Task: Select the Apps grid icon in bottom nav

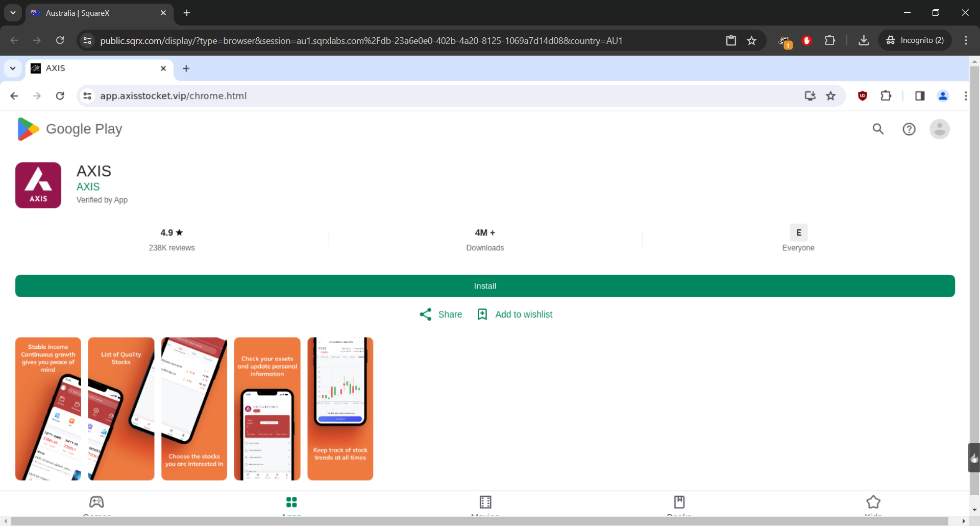Action: click(x=291, y=502)
